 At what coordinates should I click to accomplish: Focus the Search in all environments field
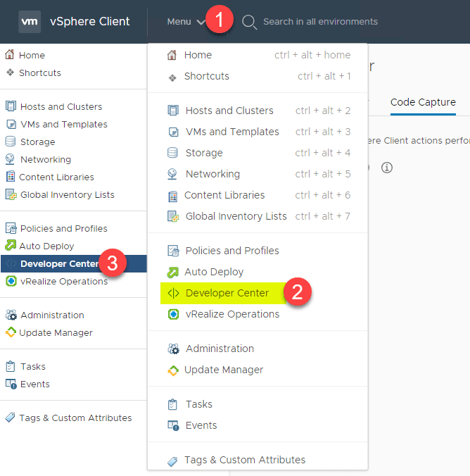(x=320, y=22)
